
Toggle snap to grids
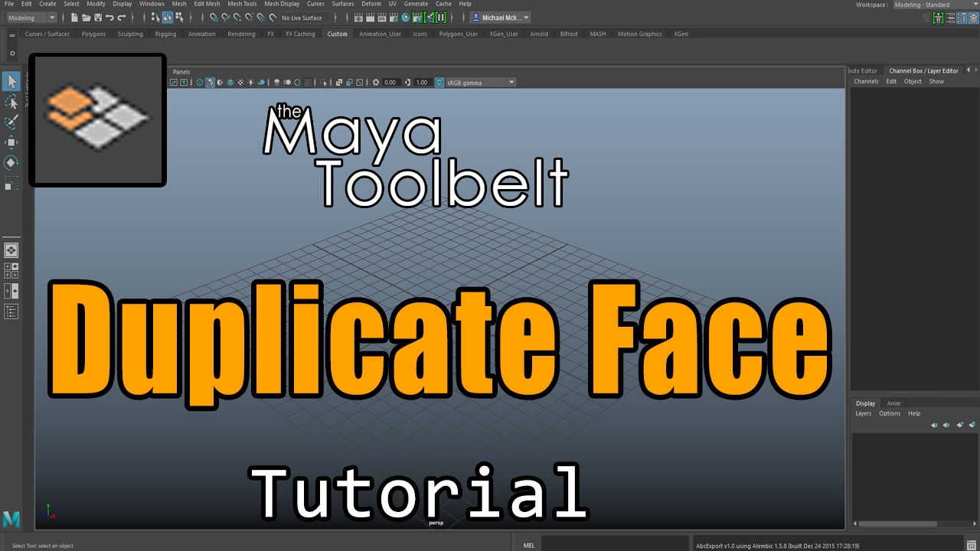click(214, 18)
